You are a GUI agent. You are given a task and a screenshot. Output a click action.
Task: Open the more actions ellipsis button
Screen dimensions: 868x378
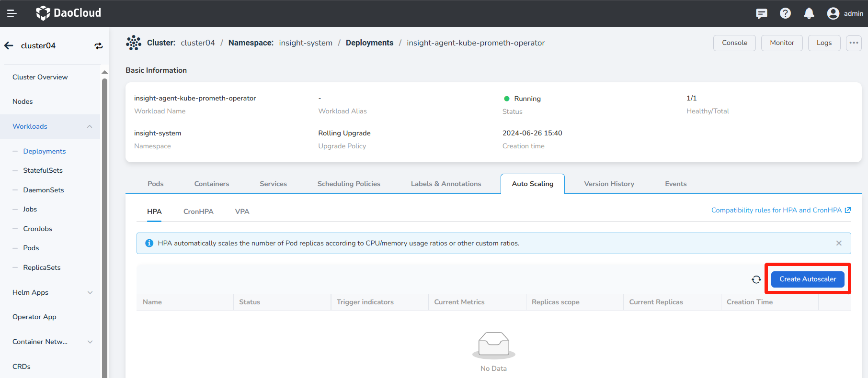(x=854, y=43)
